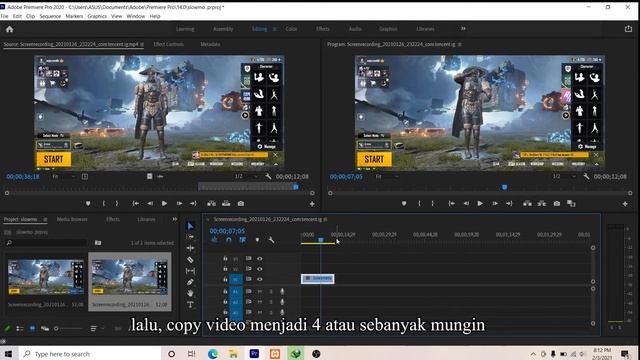Toggle V1 track output eye

tap(260, 279)
